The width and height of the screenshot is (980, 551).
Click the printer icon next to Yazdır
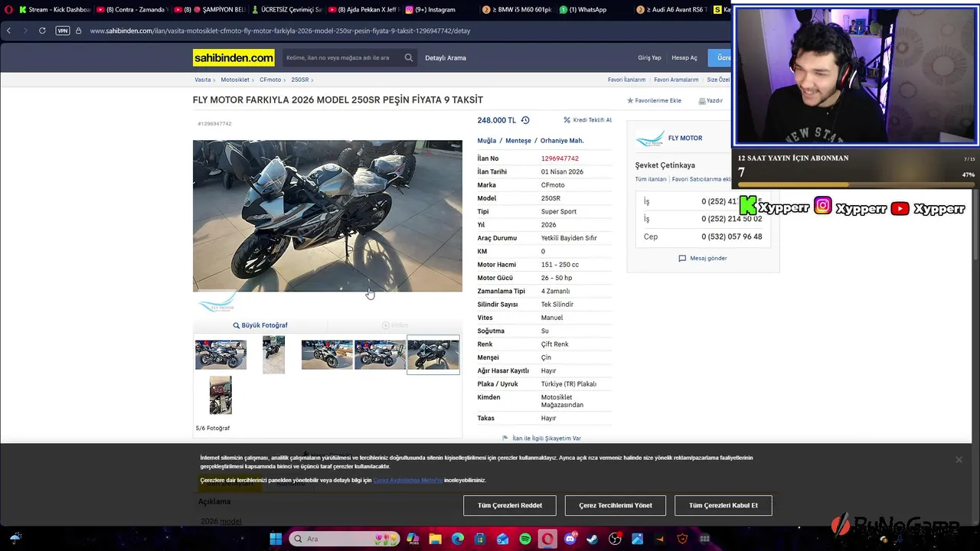pyautogui.click(x=701, y=100)
